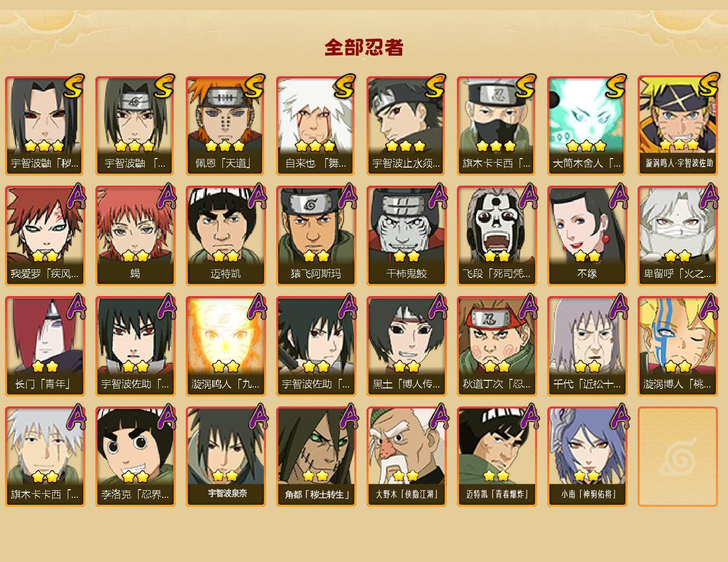Image resolution: width=728 pixels, height=562 pixels.
Task: Select the 不缘 ninja card
Action: tap(587, 236)
